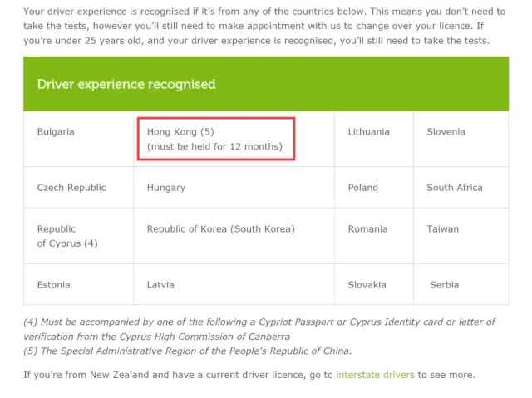Click the Czech Republic cell
Viewport: 532px width, 398px height.
coord(79,188)
